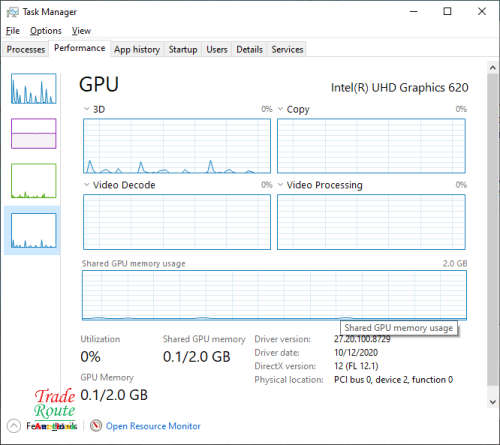Click the Fewer details circle arrow icon
This screenshot has height=445, width=500.
[x=14, y=426]
